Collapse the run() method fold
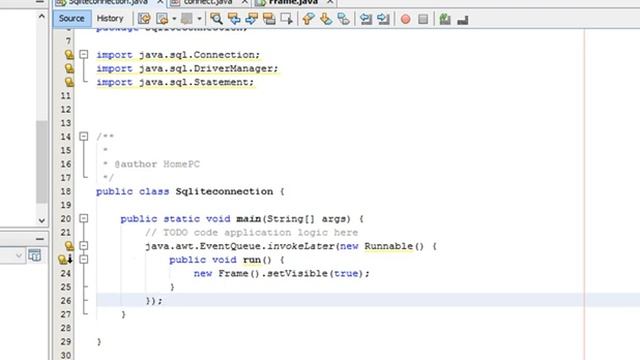The image size is (640, 360). click(x=84, y=259)
